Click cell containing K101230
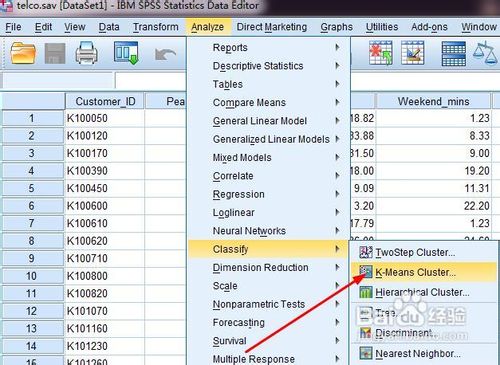This screenshot has width=500, height=365. pos(105,346)
